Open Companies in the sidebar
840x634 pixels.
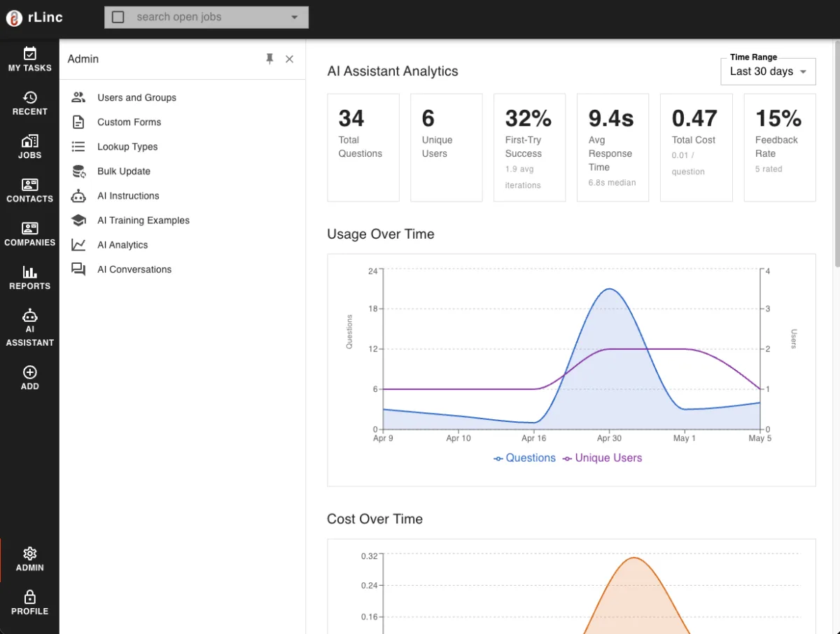[x=29, y=234]
